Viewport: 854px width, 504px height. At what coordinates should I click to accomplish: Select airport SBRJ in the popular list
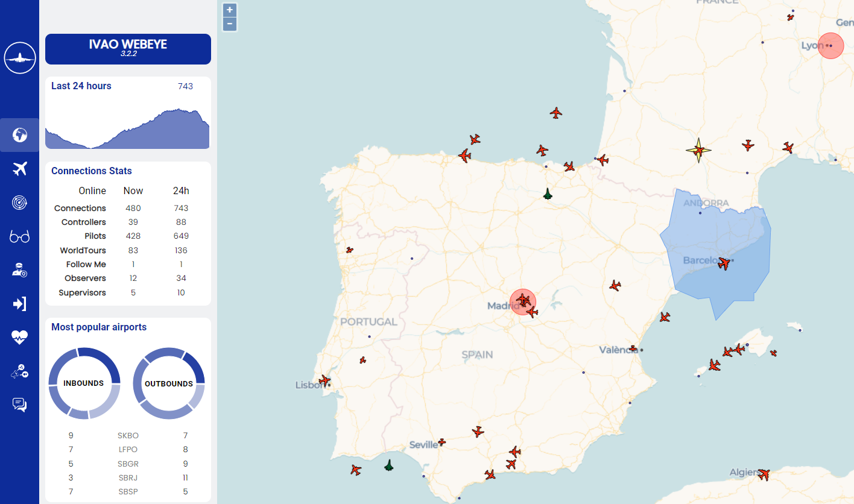tap(128, 477)
